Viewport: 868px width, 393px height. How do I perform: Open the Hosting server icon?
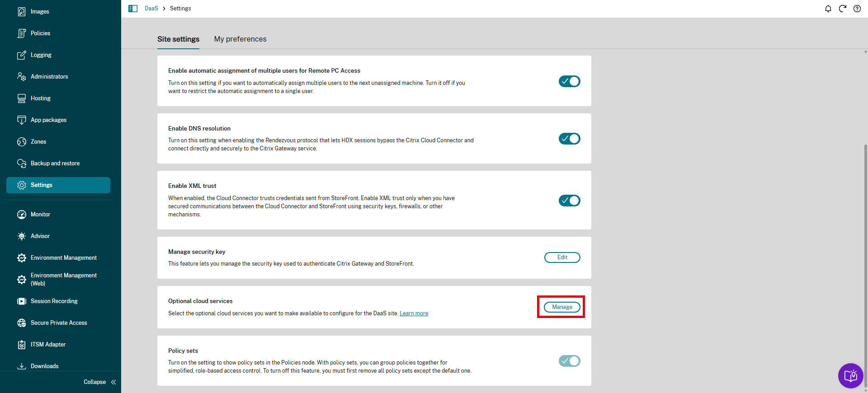(x=22, y=98)
